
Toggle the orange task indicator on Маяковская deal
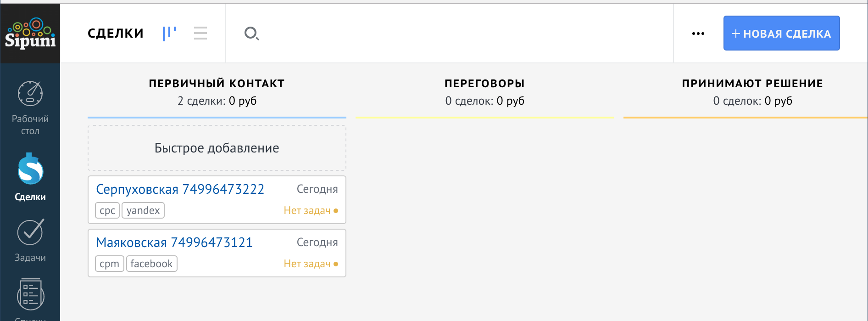[x=336, y=264]
